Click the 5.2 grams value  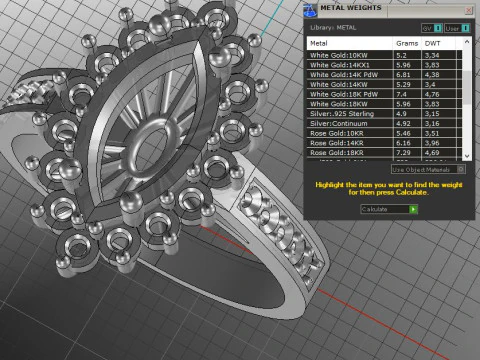click(x=401, y=55)
